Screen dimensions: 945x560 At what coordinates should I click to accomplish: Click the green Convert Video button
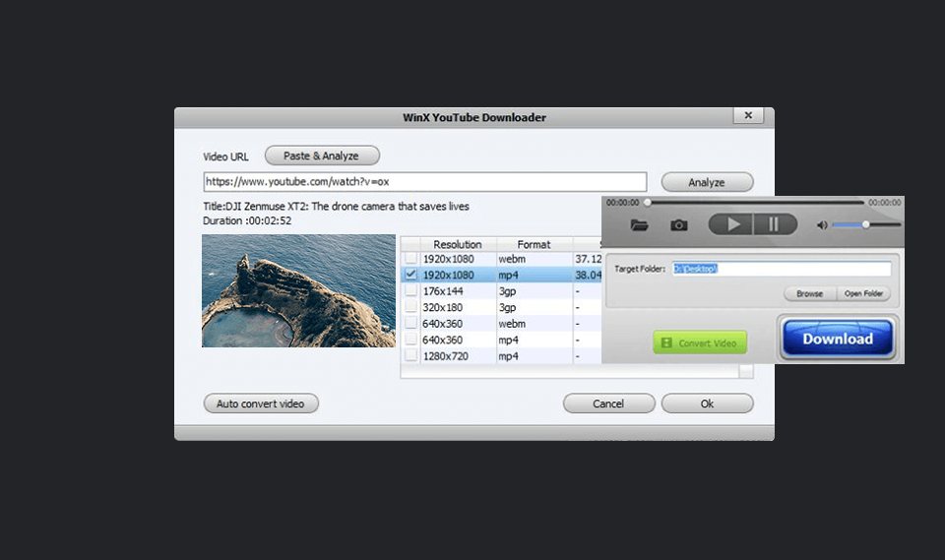700,342
